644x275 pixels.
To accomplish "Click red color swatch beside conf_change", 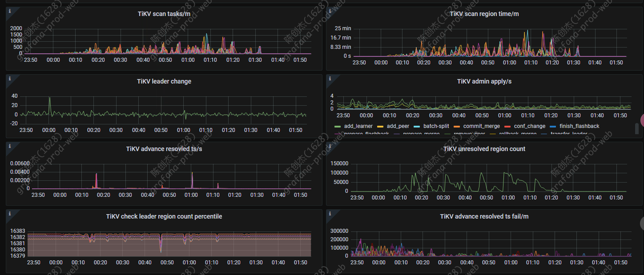I will click(x=507, y=127).
